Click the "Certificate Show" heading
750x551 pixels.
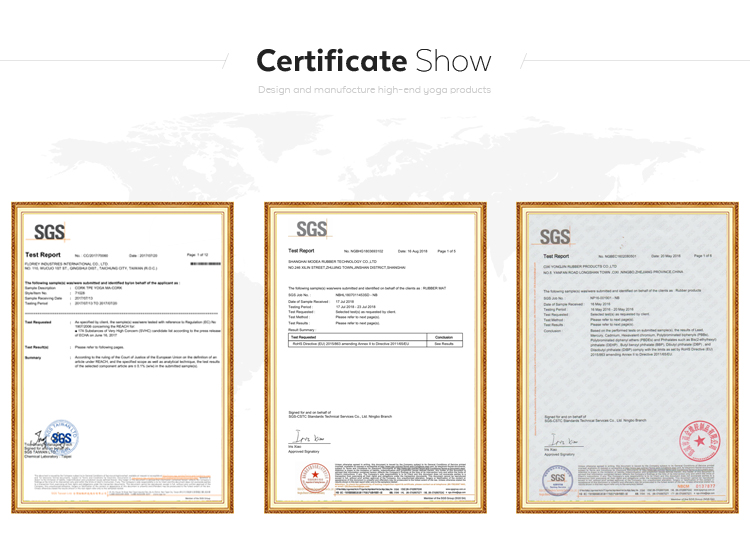[374, 61]
